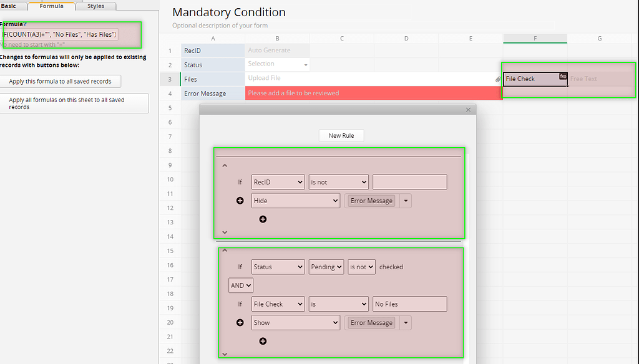Click plus icon beside the Hide action
This screenshot has height=364, width=639.
point(240,200)
